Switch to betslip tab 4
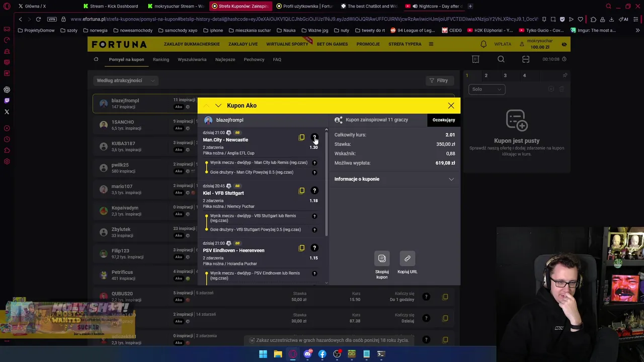 click(524, 75)
